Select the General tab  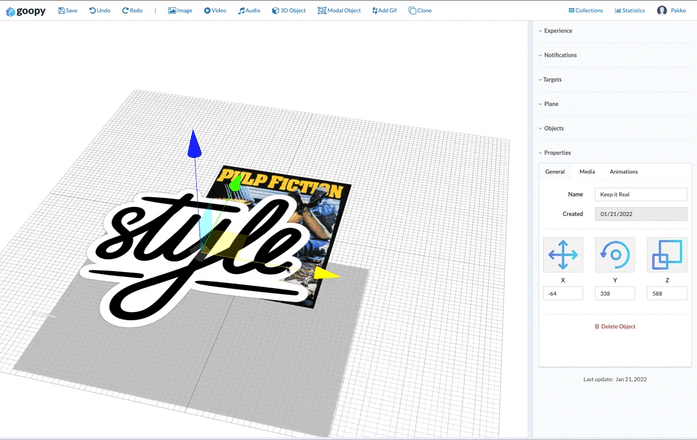pos(555,172)
